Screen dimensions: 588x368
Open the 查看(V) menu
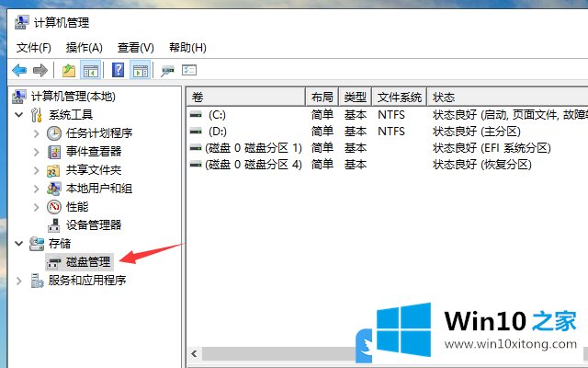tap(135, 48)
